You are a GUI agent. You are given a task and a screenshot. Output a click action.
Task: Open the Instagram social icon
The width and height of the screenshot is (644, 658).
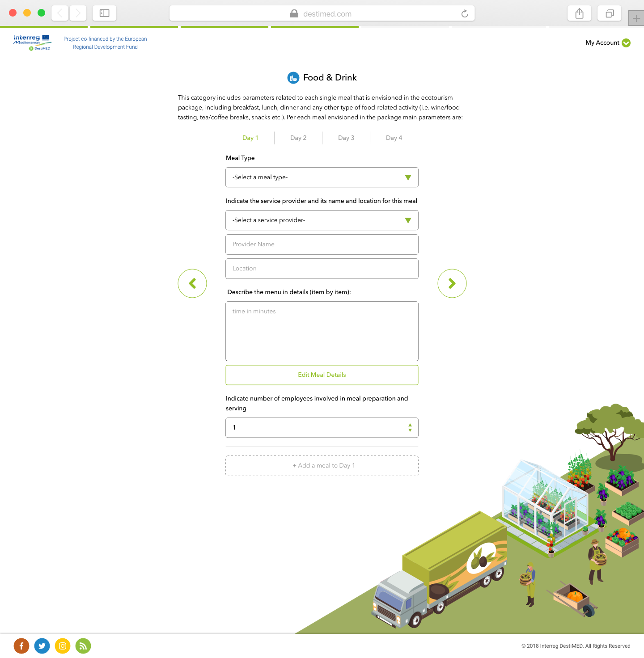(x=63, y=646)
